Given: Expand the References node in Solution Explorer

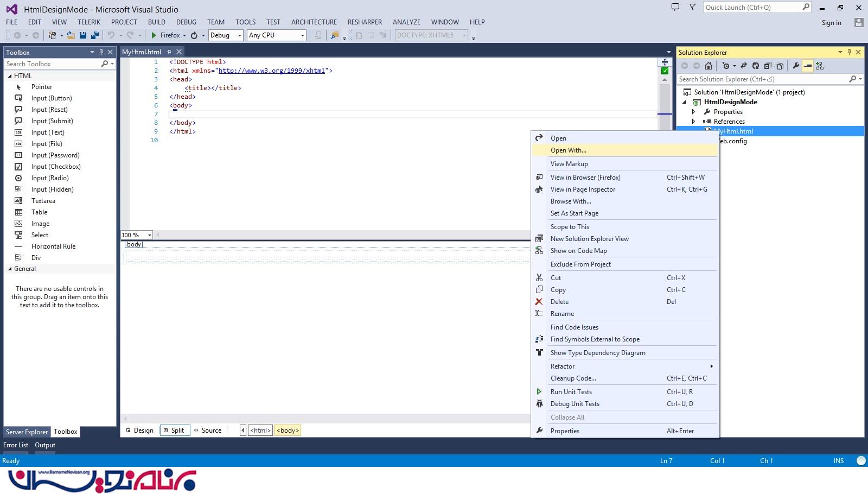Looking at the screenshot, I should pyautogui.click(x=693, y=122).
